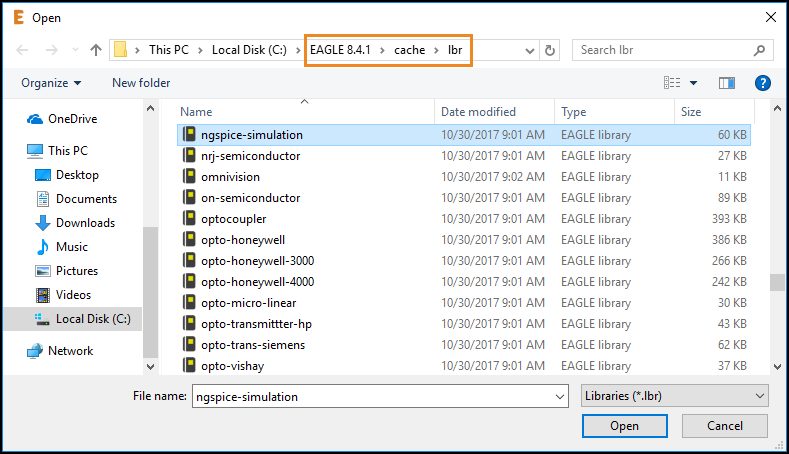Screen dimensions: 789x454
Task: Select the opto-trans-siemens library icon
Action: pos(189,345)
